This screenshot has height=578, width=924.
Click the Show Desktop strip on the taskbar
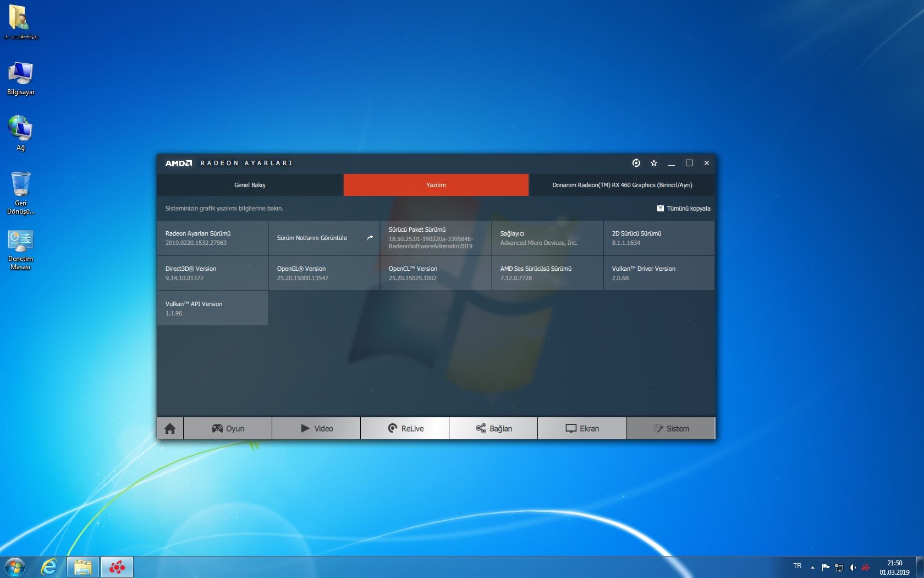(920, 567)
